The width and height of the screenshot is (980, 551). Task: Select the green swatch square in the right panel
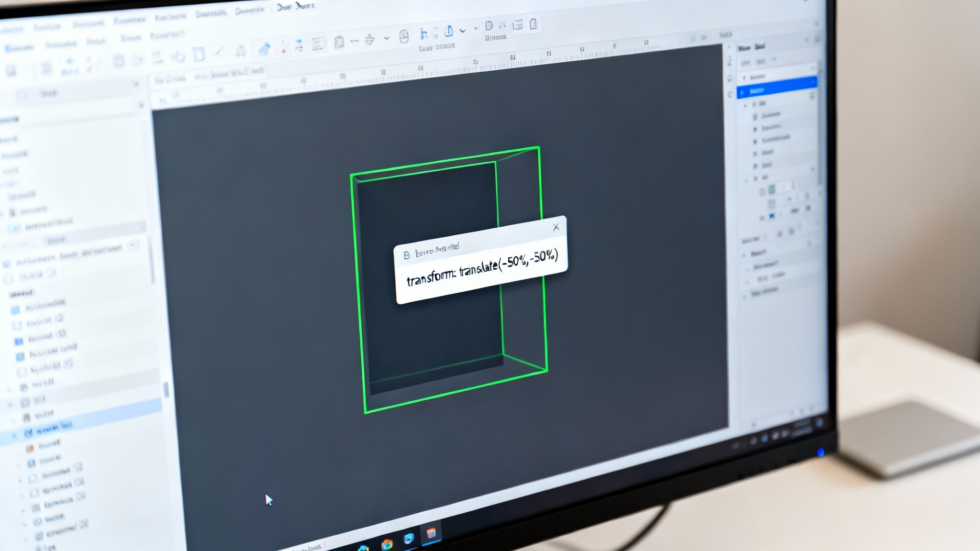click(772, 188)
